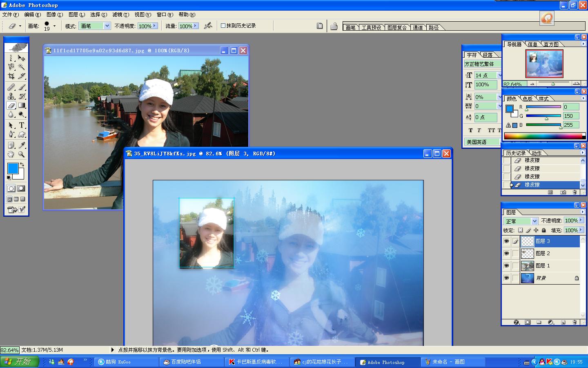Open the 文件 menu
Viewport: 588px width, 368px height.
[x=11, y=14]
